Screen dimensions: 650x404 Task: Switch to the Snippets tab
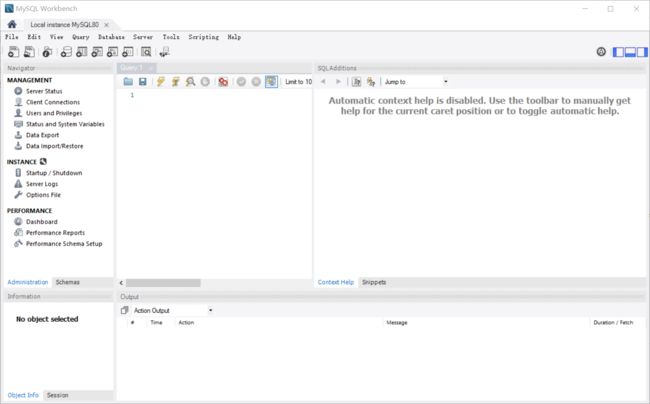click(x=374, y=282)
